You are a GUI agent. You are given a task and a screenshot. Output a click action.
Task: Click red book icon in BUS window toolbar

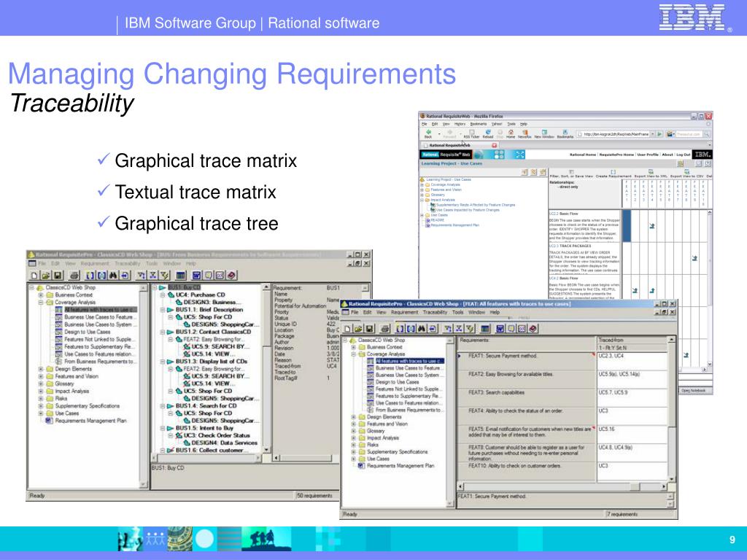pos(231,275)
